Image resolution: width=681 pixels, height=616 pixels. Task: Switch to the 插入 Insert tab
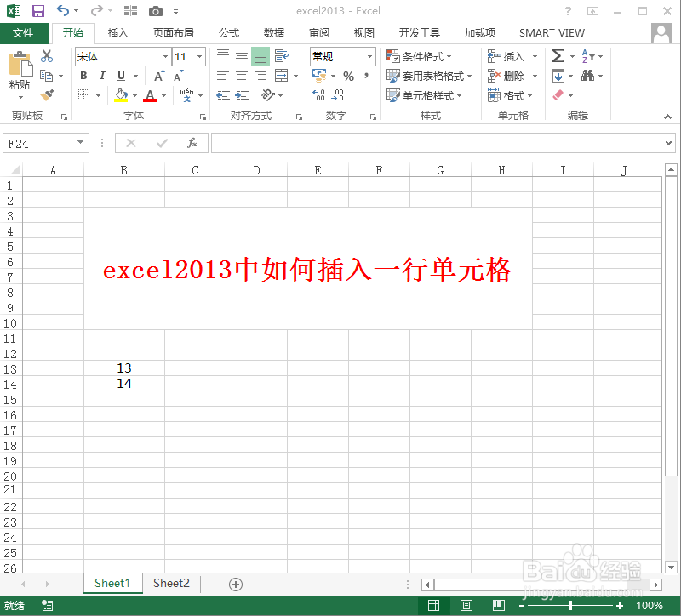click(117, 33)
